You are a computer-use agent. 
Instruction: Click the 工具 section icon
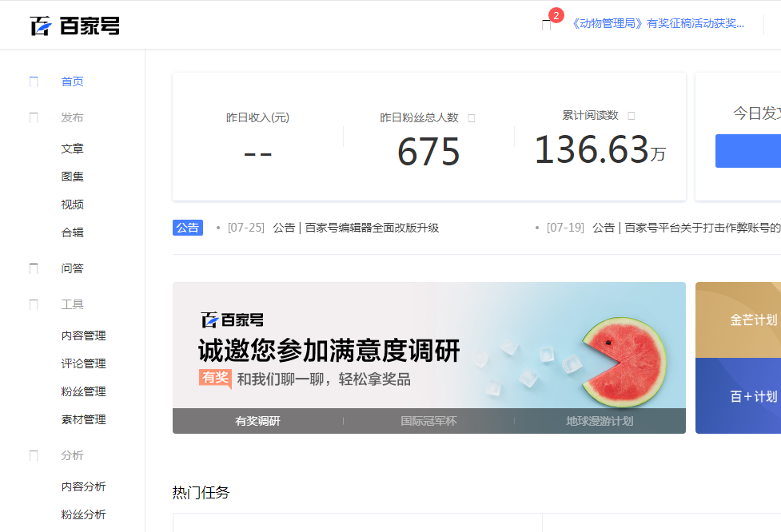click(34, 304)
